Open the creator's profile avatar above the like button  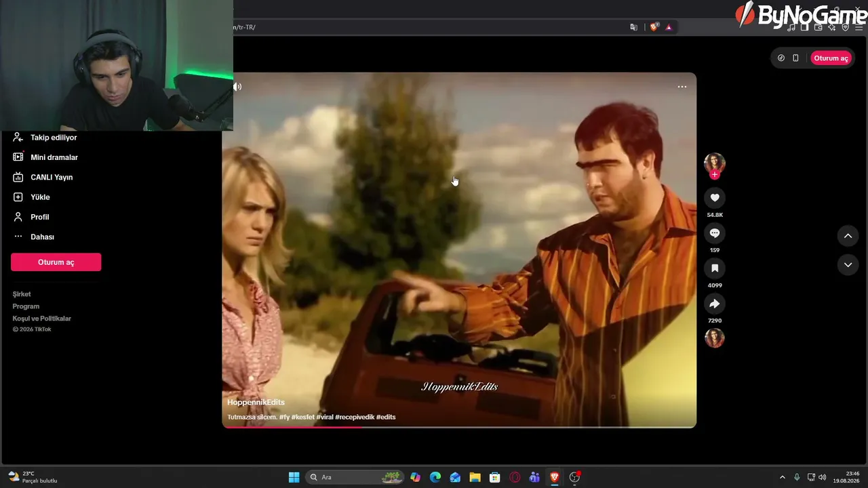pyautogui.click(x=714, y=163)
